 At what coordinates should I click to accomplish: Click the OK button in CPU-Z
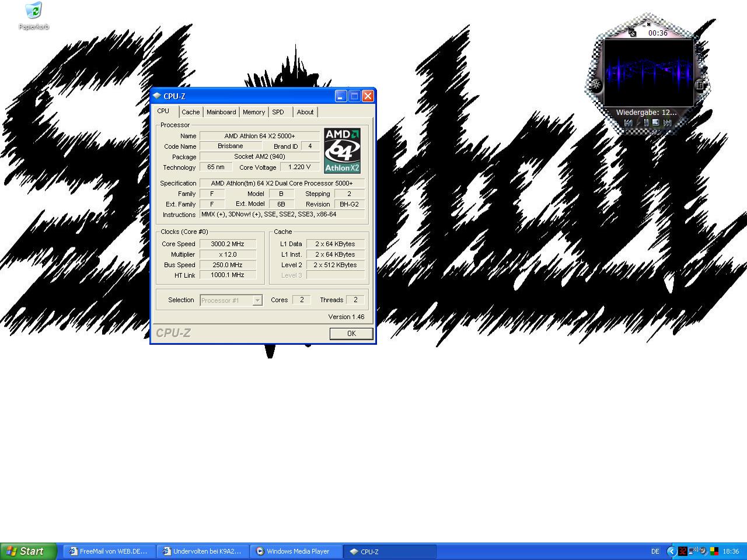click(351, 334)
